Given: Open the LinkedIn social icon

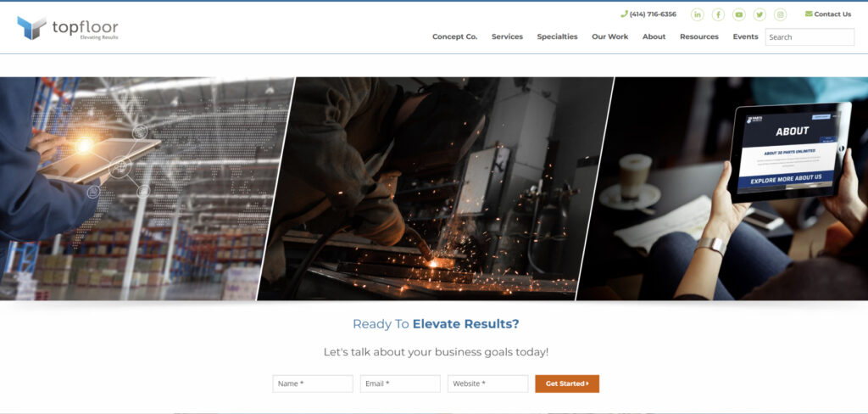Looking at the screenshot, I should point(698,15).
